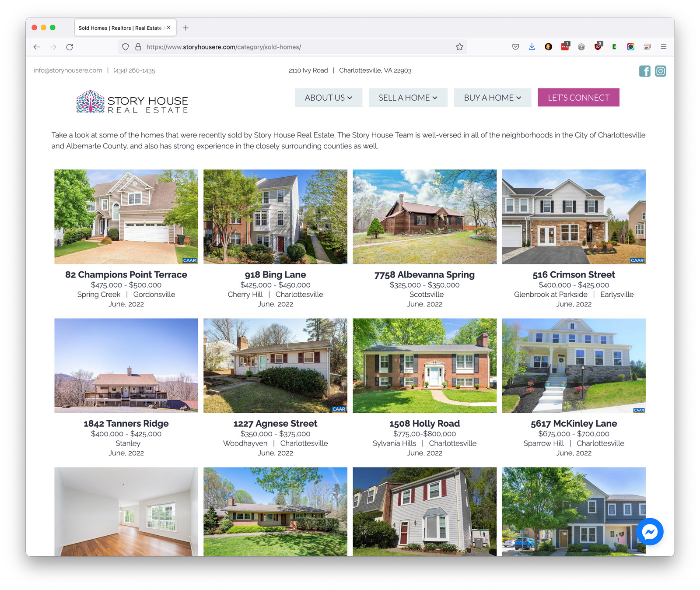This screenshot has height=590, width=700.
Task: Click the info@storyhousere.com email link
Action: point(68,70)
